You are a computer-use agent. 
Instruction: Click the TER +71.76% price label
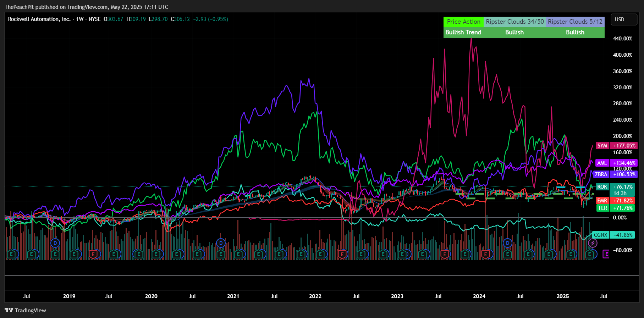point(615,208)
